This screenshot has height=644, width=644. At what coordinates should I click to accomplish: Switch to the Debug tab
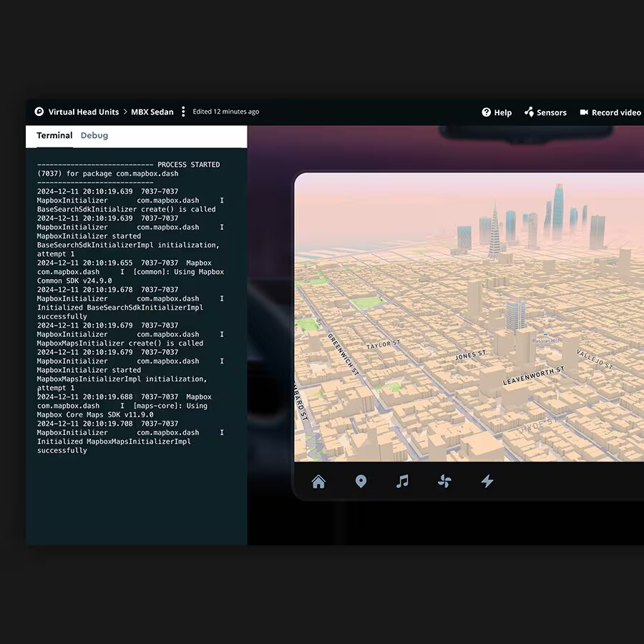point(94,135)
